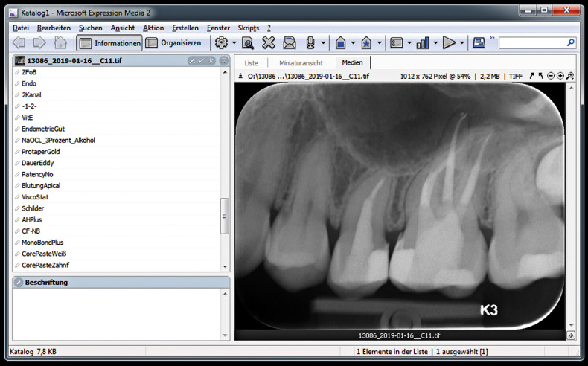Open the star house dropdown arrow
Screen dimensions: 588x366
tap(379, 43)
